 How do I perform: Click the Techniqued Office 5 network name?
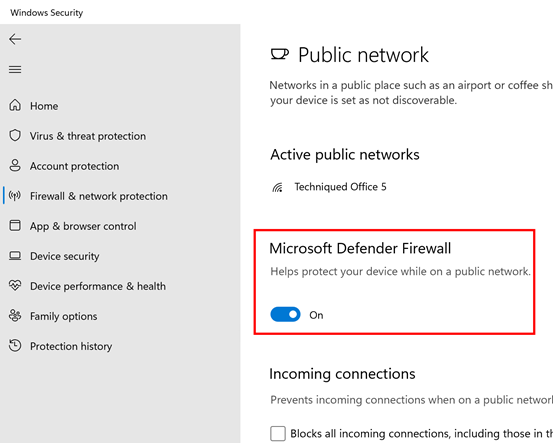[340, 187]
